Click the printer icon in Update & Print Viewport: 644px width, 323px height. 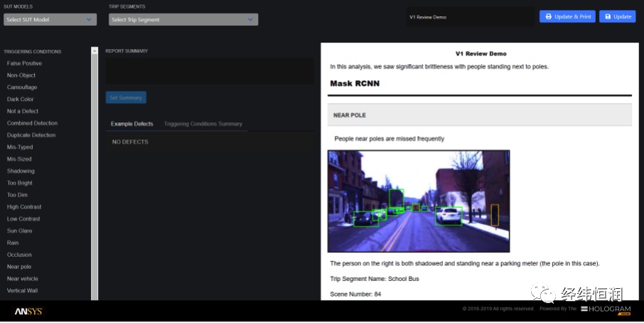click(548, 16)
